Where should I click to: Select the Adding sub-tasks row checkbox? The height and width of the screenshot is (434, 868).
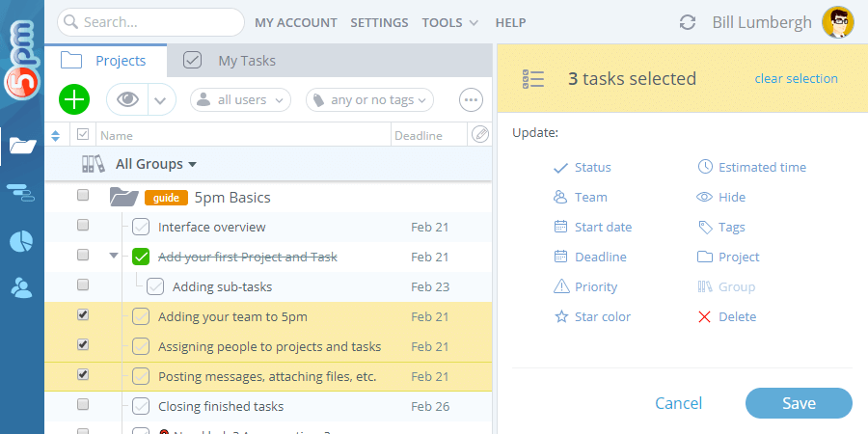pos(83,285)
